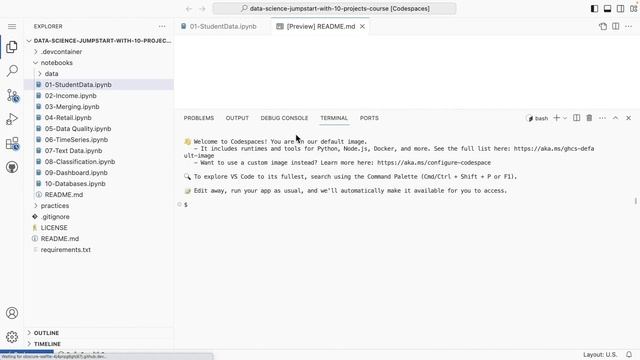Screen dimensions: 640x360
Task: Open the Extensions view
Action: coord(12,144)
